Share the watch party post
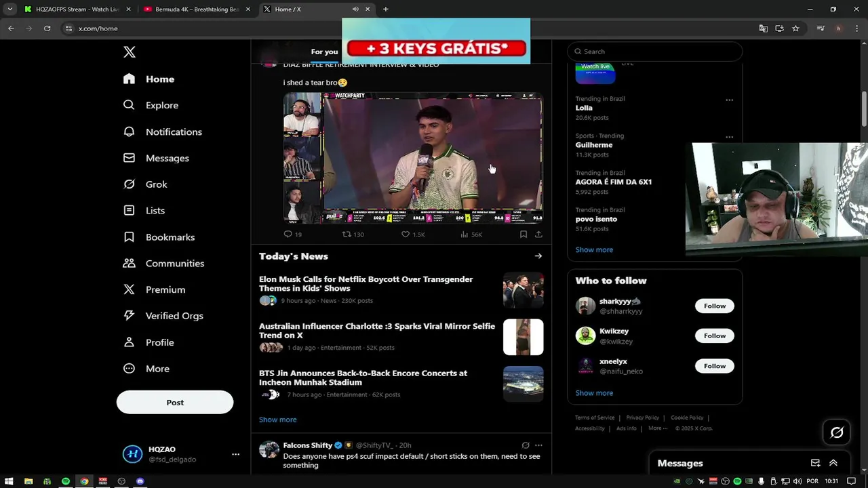Image resolution: width=868 pixels, height=488 pixels. (538, 235)
